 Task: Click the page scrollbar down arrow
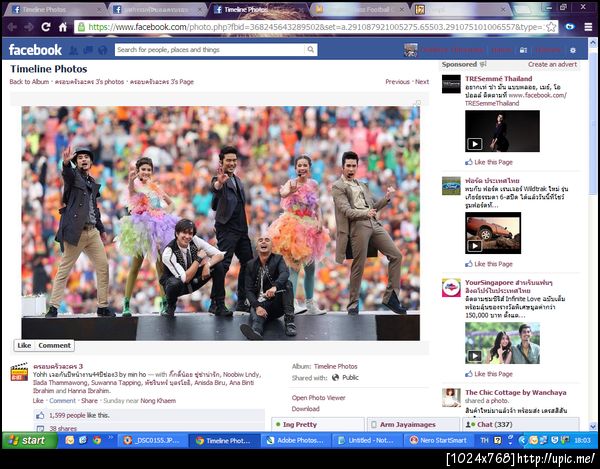[x=593, y=426]
